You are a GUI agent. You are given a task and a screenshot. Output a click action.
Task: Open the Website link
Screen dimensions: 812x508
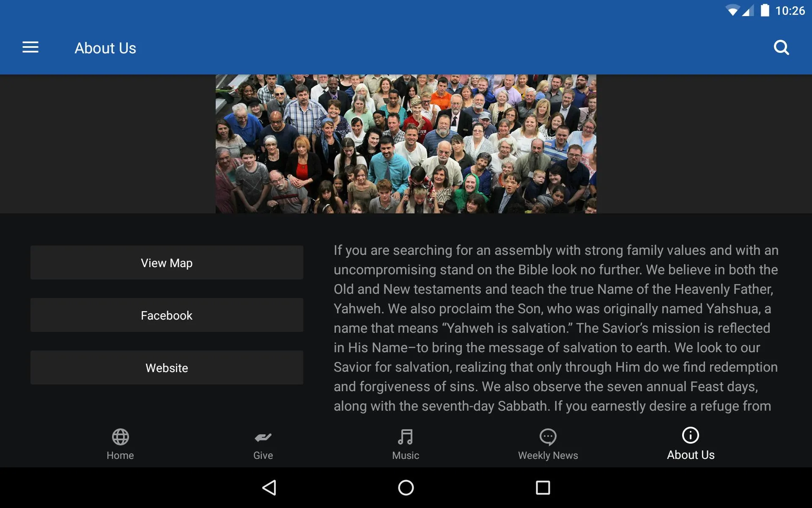167,367
